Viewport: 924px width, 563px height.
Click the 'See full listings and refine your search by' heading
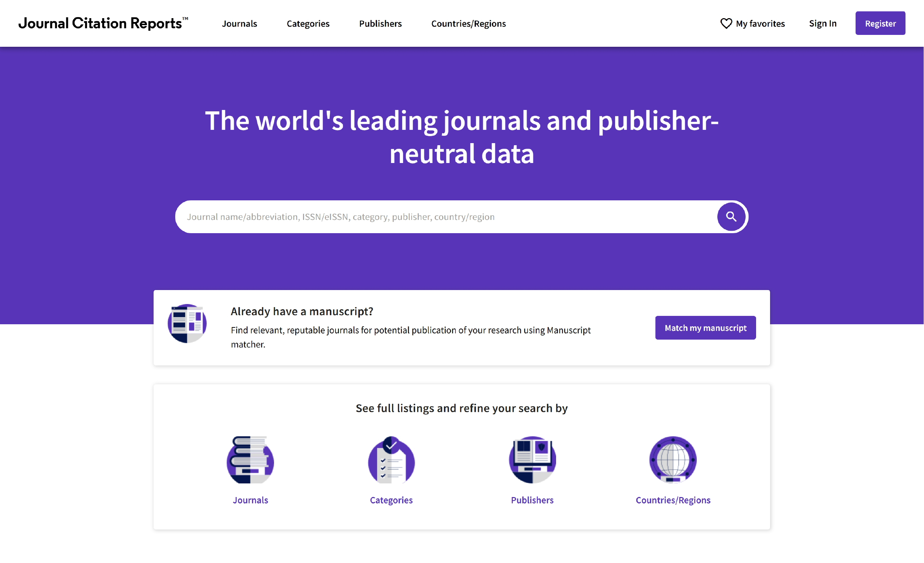coord(461,408)
